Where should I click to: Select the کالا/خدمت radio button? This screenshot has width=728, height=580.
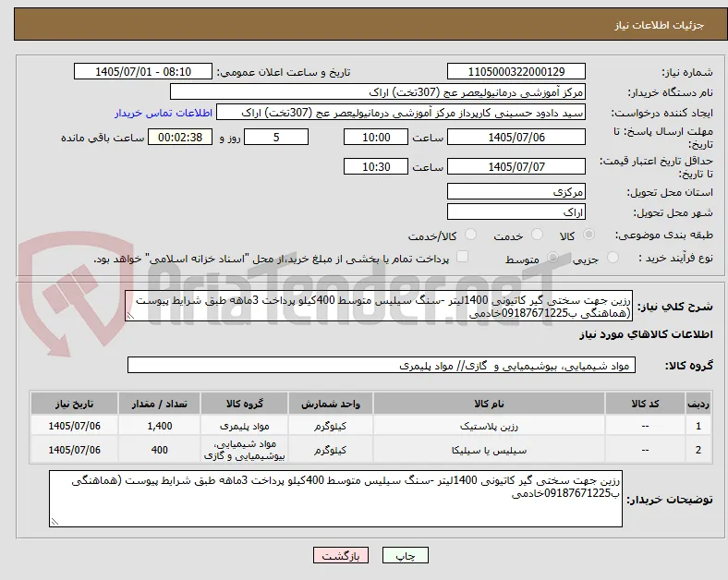pyautogui.click(x=471, y=235)
